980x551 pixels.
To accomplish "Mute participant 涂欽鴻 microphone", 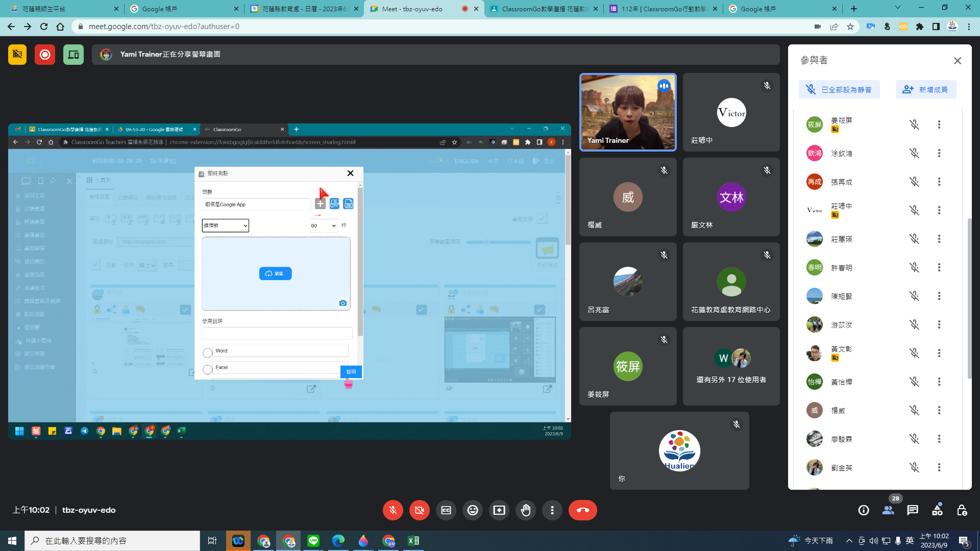I will (914, 153).
